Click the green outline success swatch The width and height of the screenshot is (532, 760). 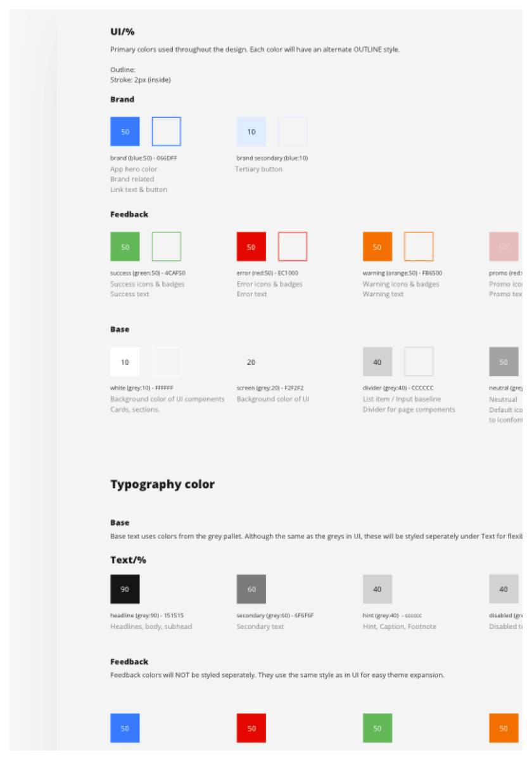(166, 247)
